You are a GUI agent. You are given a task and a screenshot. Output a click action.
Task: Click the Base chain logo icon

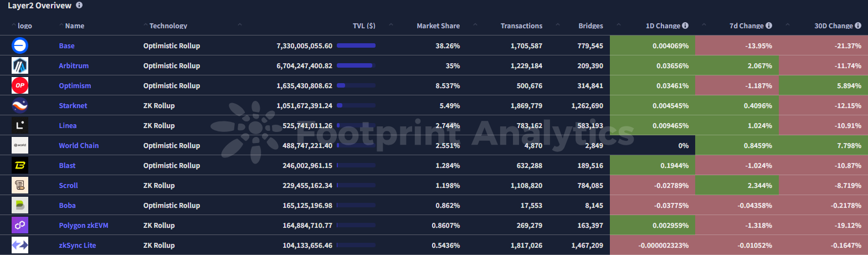20,46
